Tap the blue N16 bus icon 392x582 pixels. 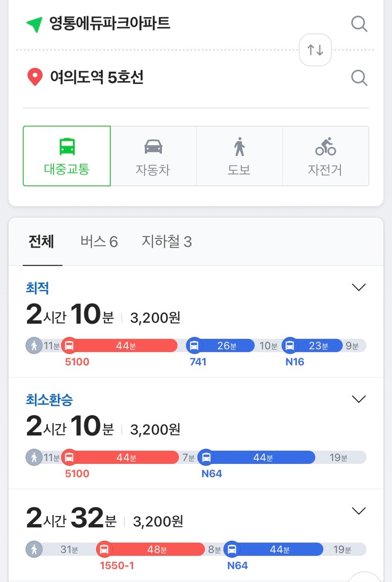coord(290,346)
